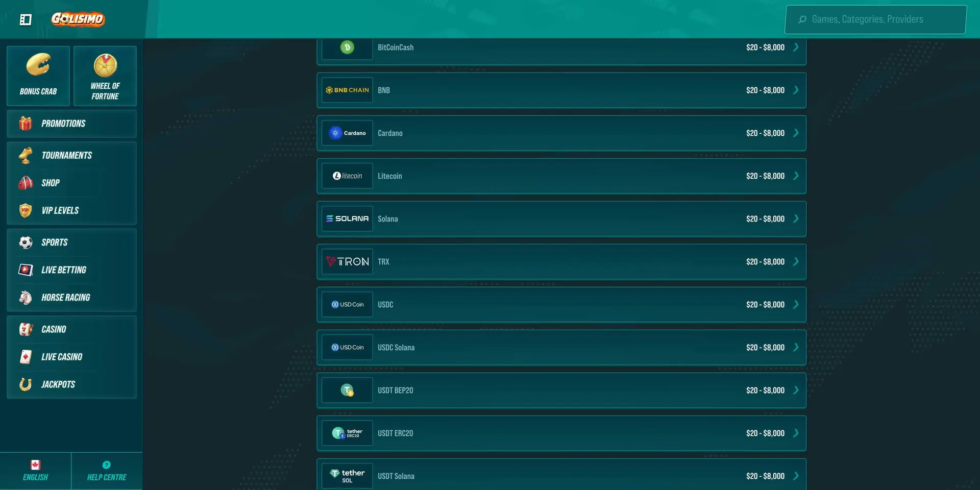Open the Live Casino section
980x490 pixels.
coord(61,357)
